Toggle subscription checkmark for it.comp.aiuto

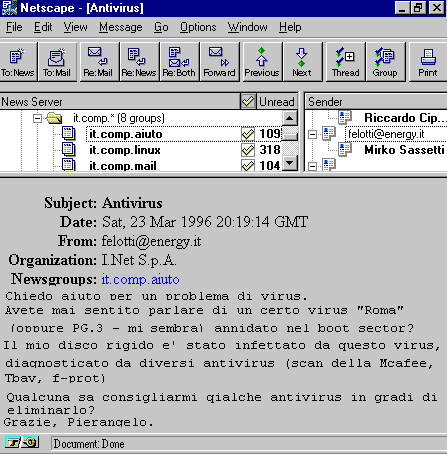248,134
